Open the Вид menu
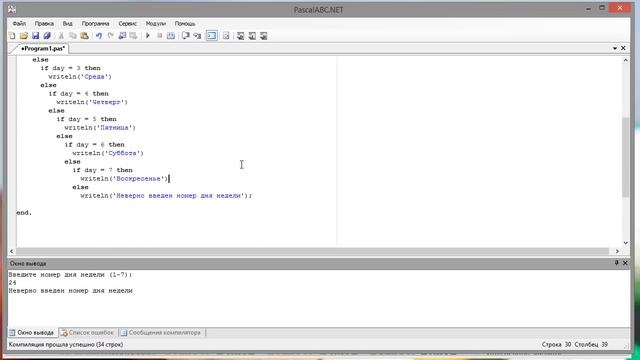Screen dimensions: 640x360 [67, 24]
